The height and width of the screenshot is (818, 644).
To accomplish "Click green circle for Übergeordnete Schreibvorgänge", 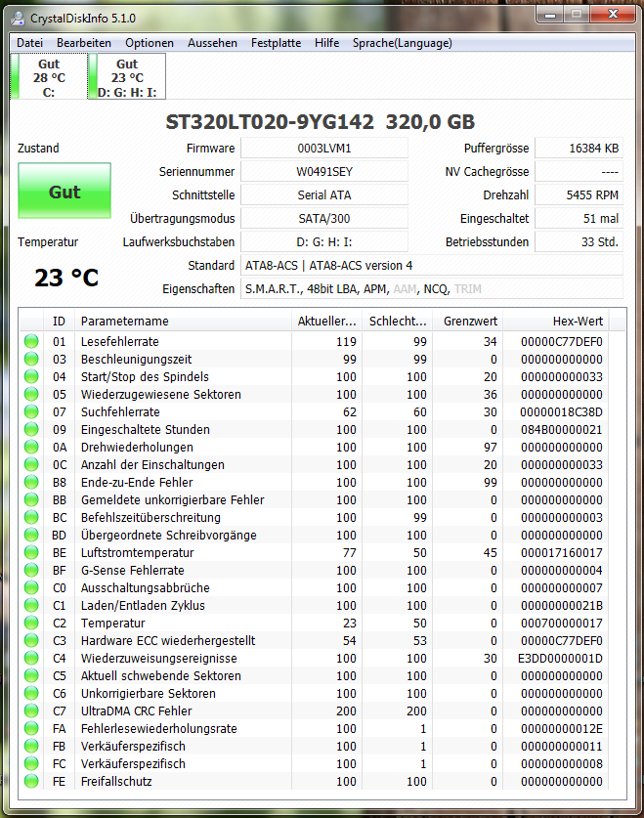I will point(31,536).
